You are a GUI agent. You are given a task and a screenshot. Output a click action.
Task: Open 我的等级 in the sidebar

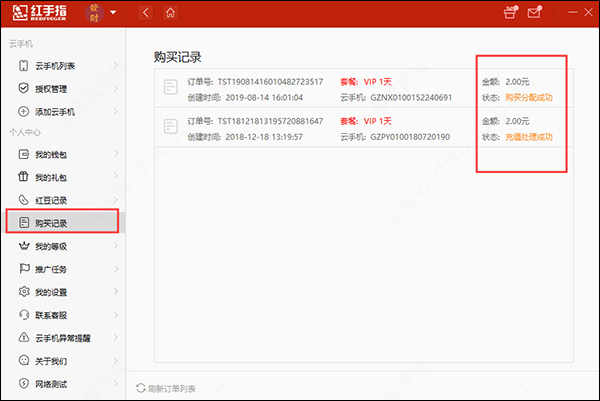pyautogui.click(x=64, y=246)
